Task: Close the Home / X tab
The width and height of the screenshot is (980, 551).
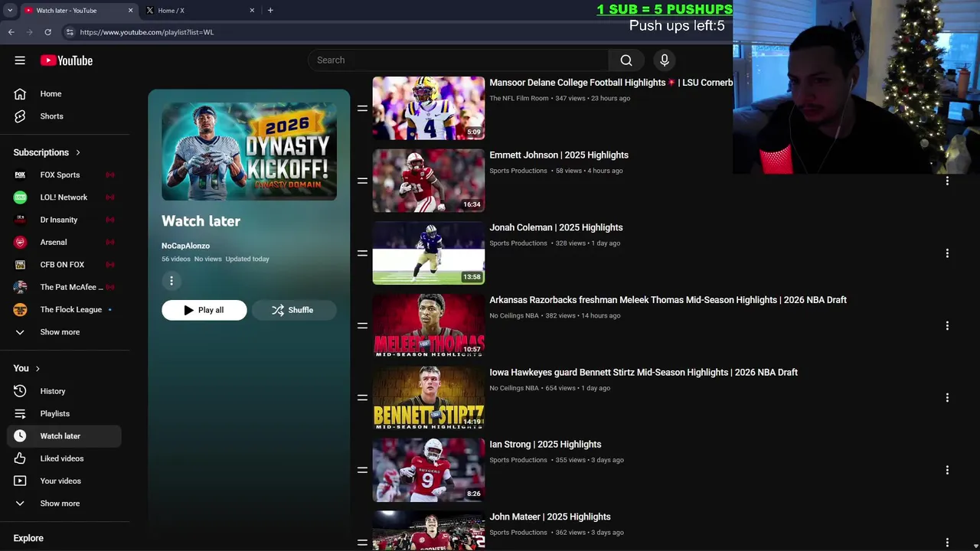Action: point(252,10)
